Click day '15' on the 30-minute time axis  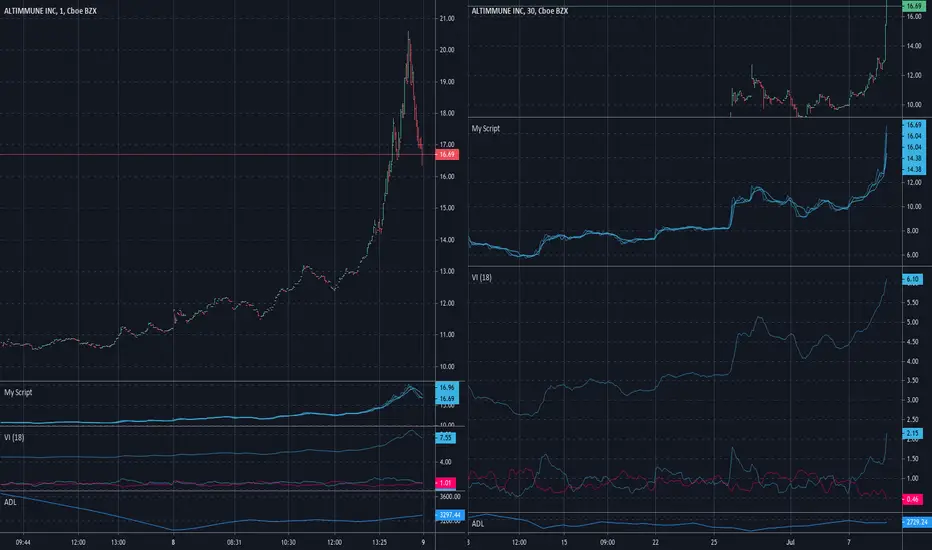(x=564, y=542)
